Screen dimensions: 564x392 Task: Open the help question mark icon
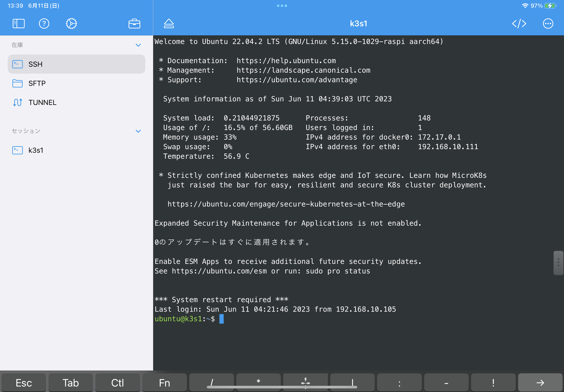pyautogui.click(x=44, y=23)
